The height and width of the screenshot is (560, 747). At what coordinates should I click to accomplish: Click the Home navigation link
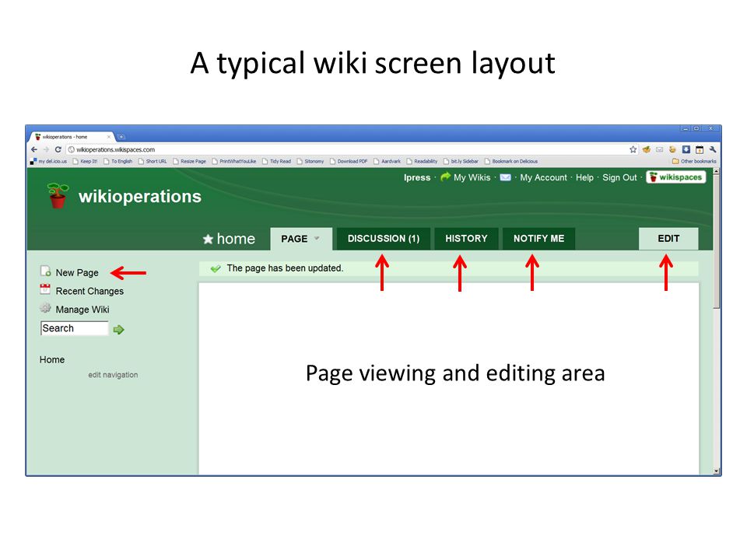tap(52, 359)
